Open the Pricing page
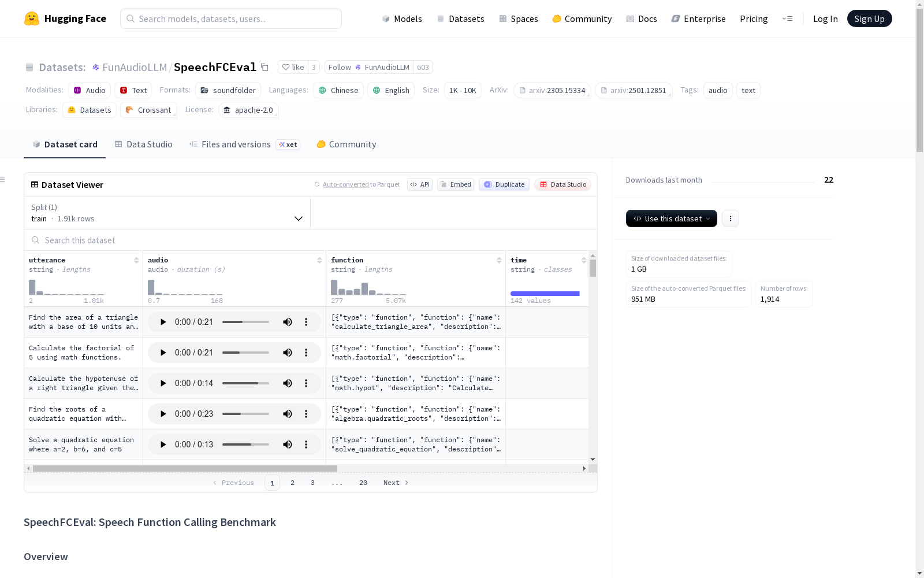This screenshot has height=578, width=924. click(x=754, y=18)
